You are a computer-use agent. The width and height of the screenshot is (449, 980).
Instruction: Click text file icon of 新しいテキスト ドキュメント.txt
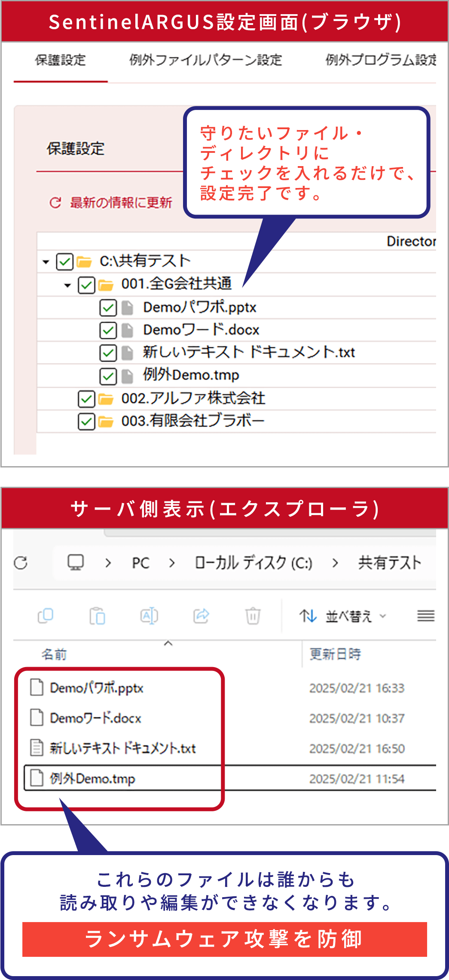pyautogui.click(x=37, y=747)
